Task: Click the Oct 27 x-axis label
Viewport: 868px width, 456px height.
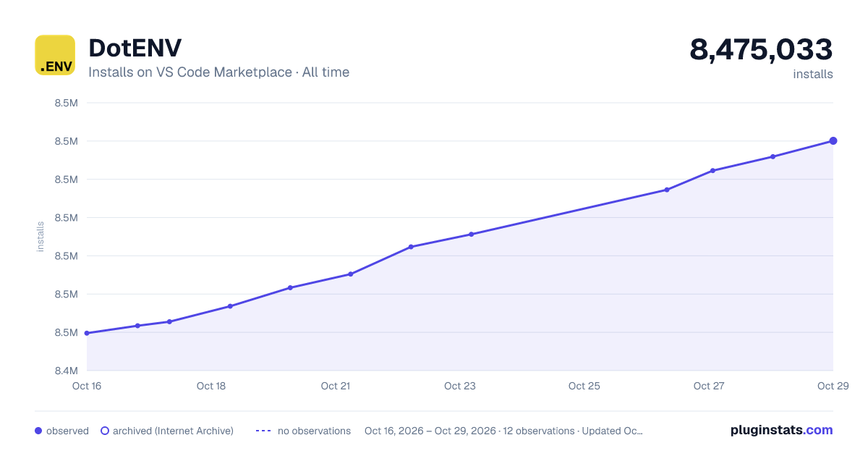Action: pos(709,386)
